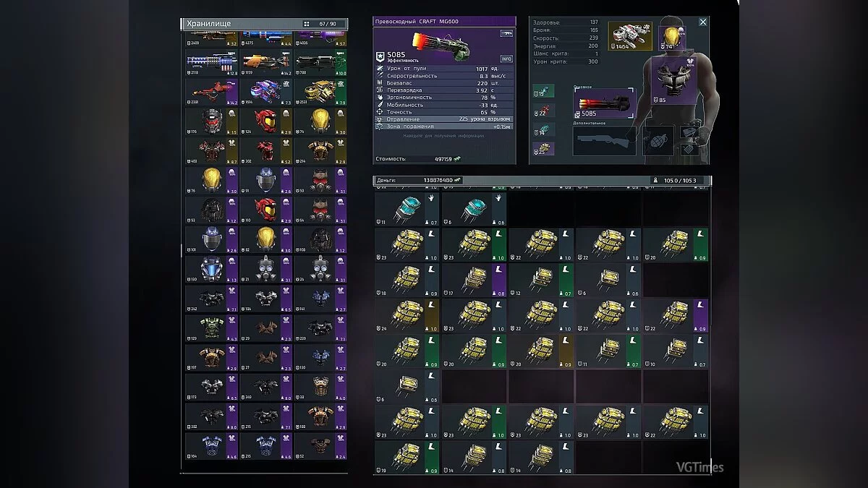Select storage red helmet valued 110
Viewport: 868px width, 488px height.
click(x=265, y=210)
